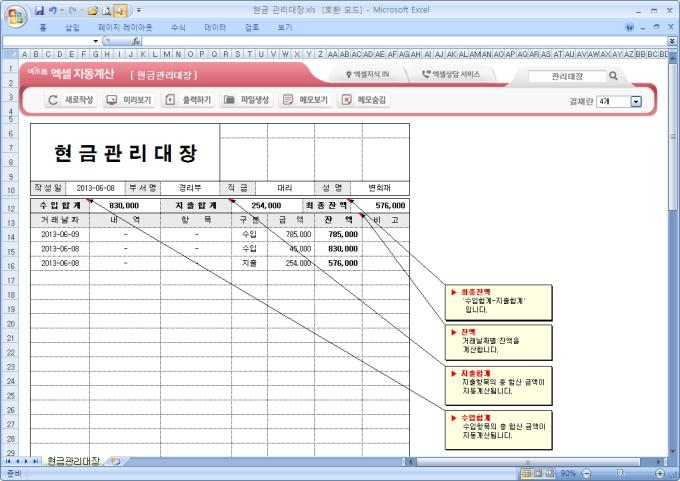Expand the Name Box dropdown arrow
680x481 pixels.
(95, 41)
